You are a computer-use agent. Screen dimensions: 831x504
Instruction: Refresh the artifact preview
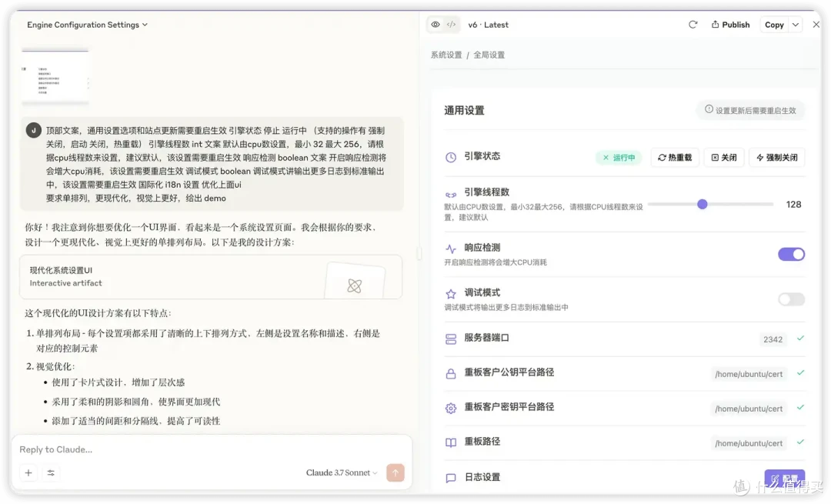click(692, 25)
